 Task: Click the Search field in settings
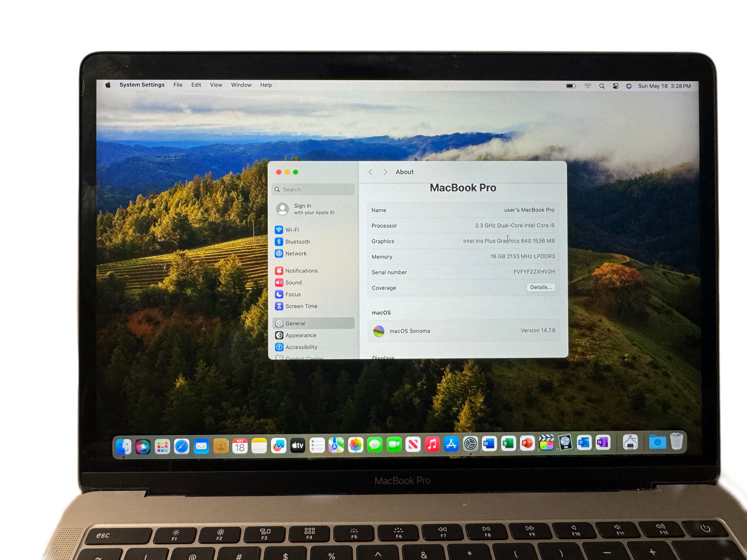click(x=313, y=190)
